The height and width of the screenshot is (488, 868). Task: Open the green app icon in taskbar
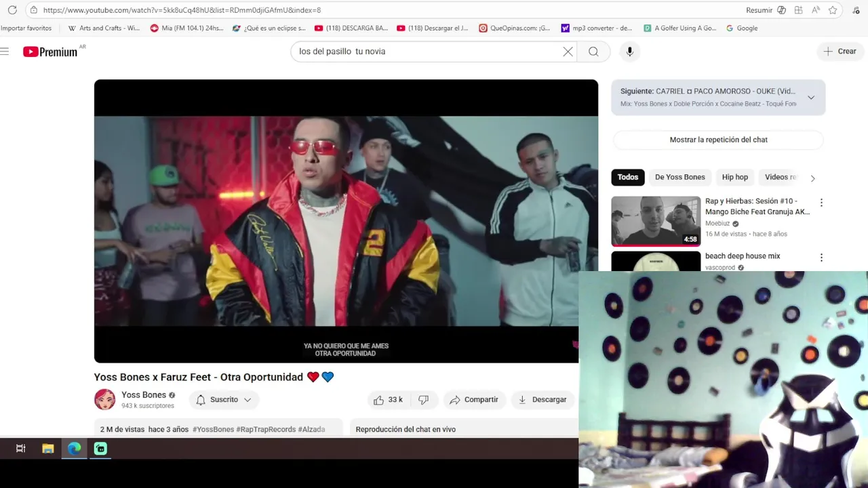pos(100,449)
